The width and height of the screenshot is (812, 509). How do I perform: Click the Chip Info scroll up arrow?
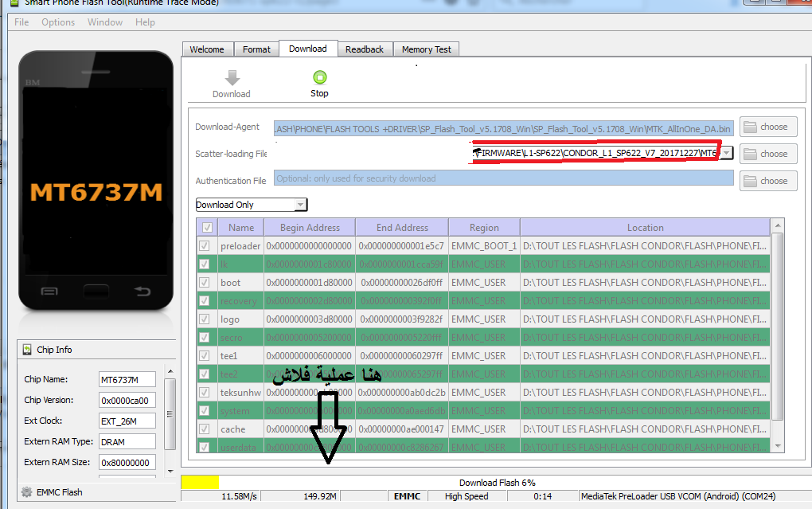(170, 372)
